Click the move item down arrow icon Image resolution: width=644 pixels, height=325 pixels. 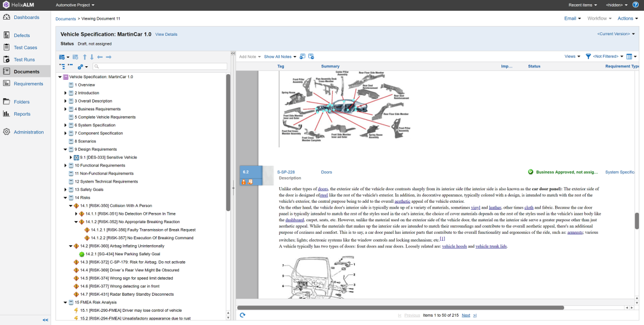pyautogui.click(x=92, y=57)
